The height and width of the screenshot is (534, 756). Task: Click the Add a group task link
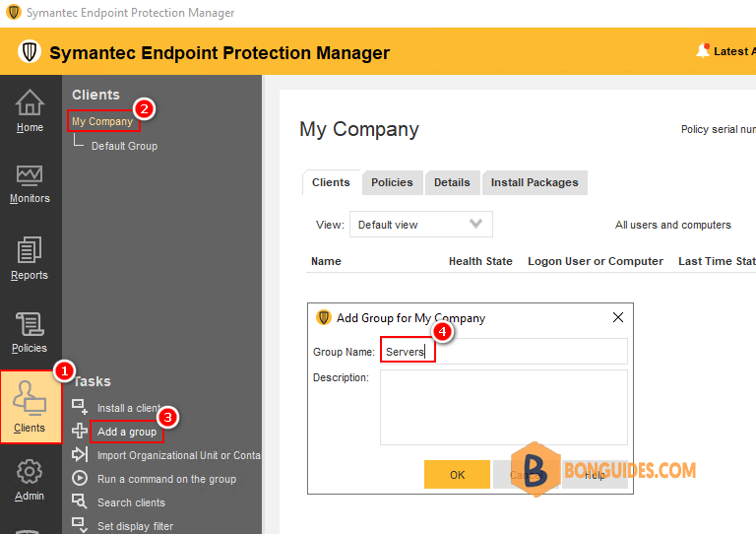(127, 432)
